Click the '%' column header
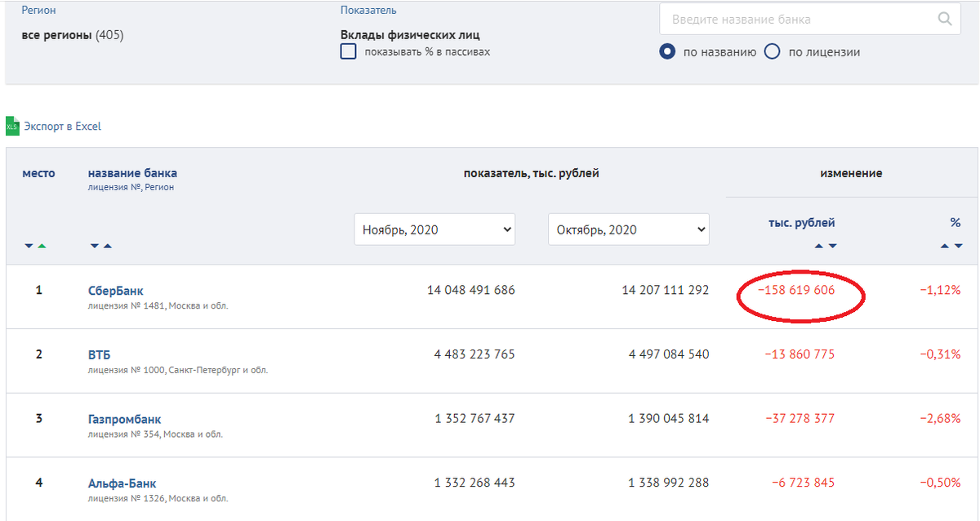This screenshot has height=521, width=980. 955,222
